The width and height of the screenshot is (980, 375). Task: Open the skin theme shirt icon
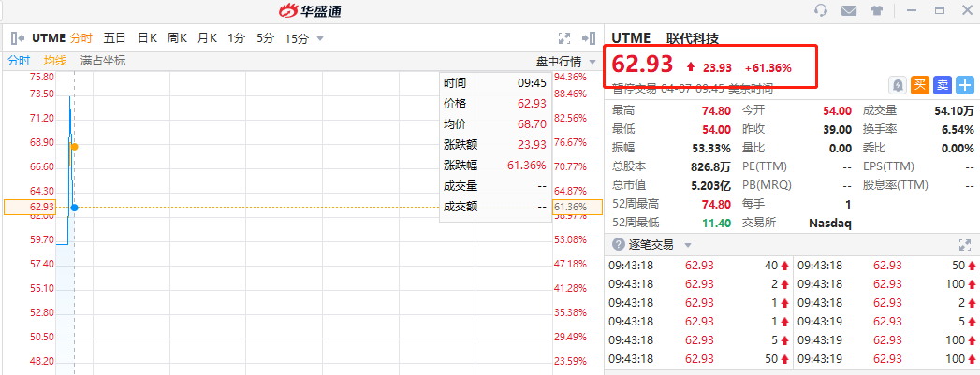pyautogui.click(x=875, y=10)
